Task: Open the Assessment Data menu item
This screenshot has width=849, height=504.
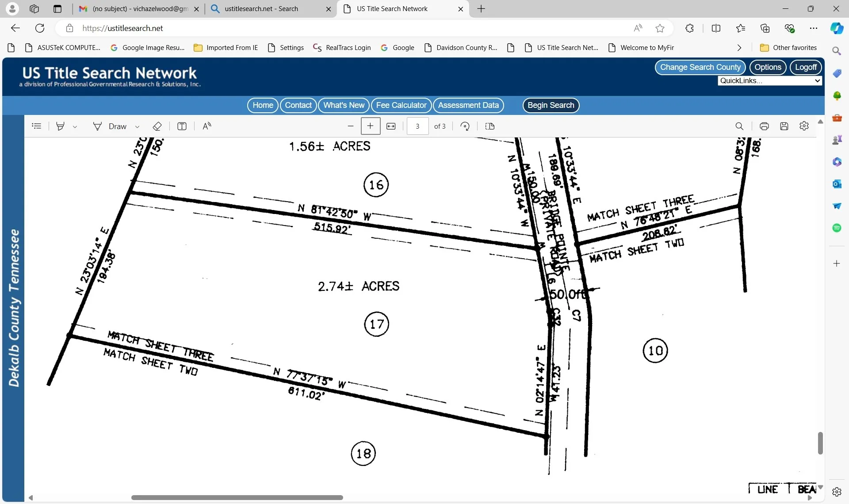Action: click(468, 105)
